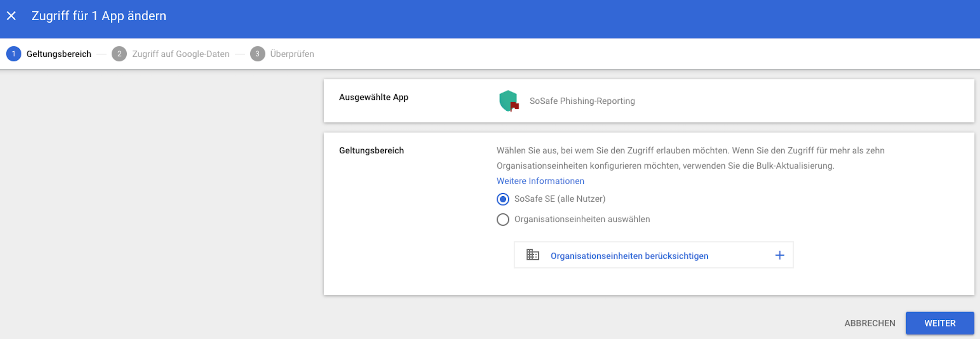Go to the Geltungsbereich step label
The height and width of the screenshot is (339, 980).
(59, 54)
